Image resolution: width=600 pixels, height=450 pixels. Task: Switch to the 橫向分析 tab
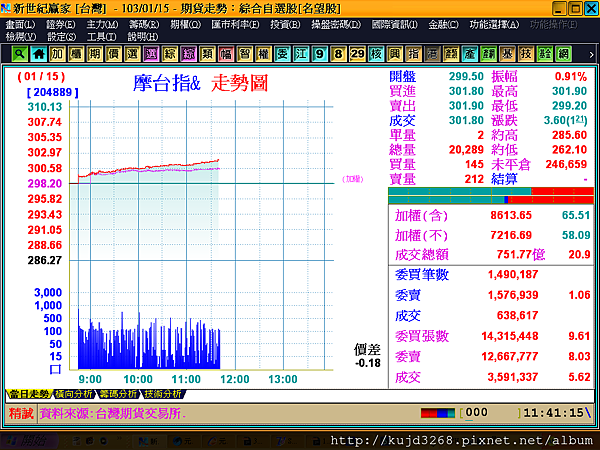pyautogui.click(x=73, y=394)
